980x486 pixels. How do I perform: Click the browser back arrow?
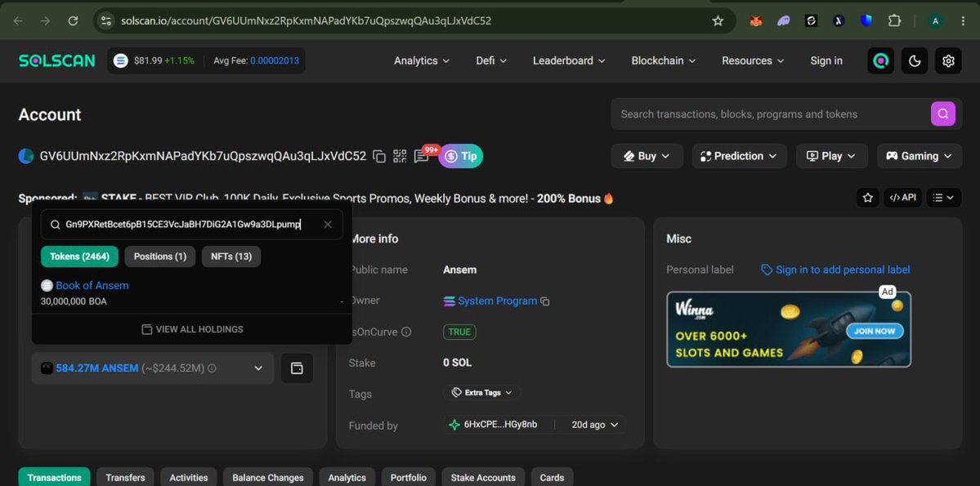18,20
